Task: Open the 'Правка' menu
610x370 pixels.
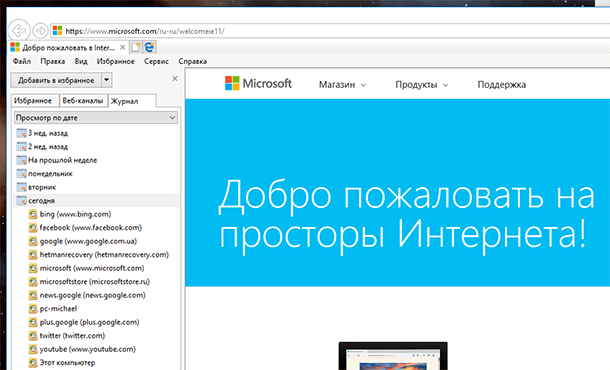Action: pyautogui.click(x=53, y=61)
